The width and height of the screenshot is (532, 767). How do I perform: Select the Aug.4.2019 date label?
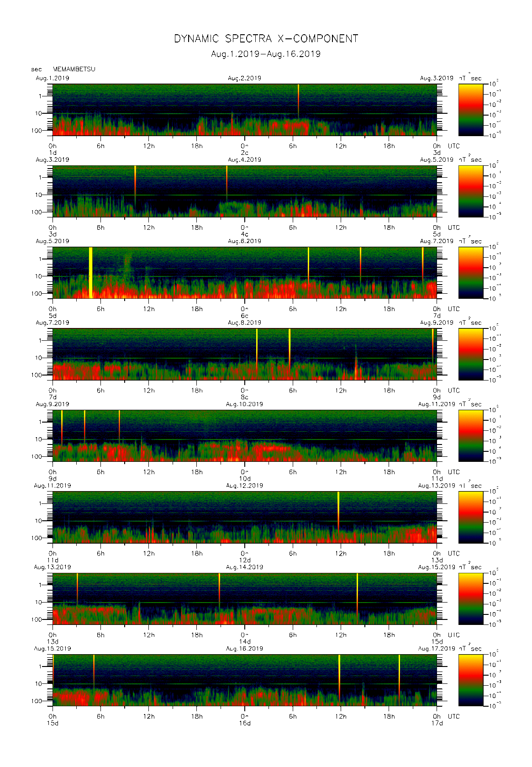[245, 160]
